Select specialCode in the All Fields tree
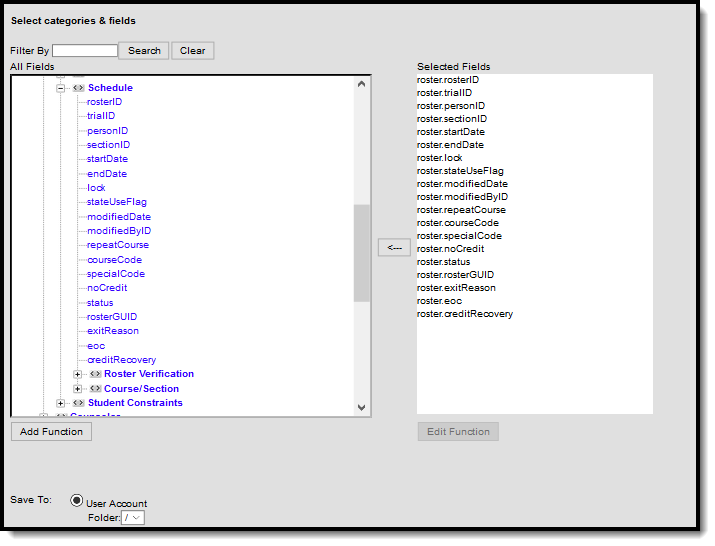This screenshot has height=546, width=715. [x=116, y=274]
